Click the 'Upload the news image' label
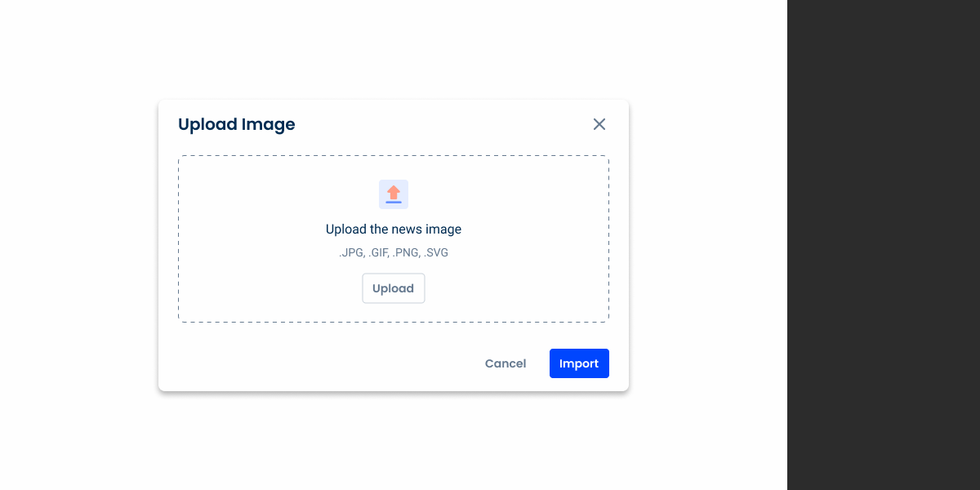The height and width of the screenshot is (490, 980). tap(393, 229)
